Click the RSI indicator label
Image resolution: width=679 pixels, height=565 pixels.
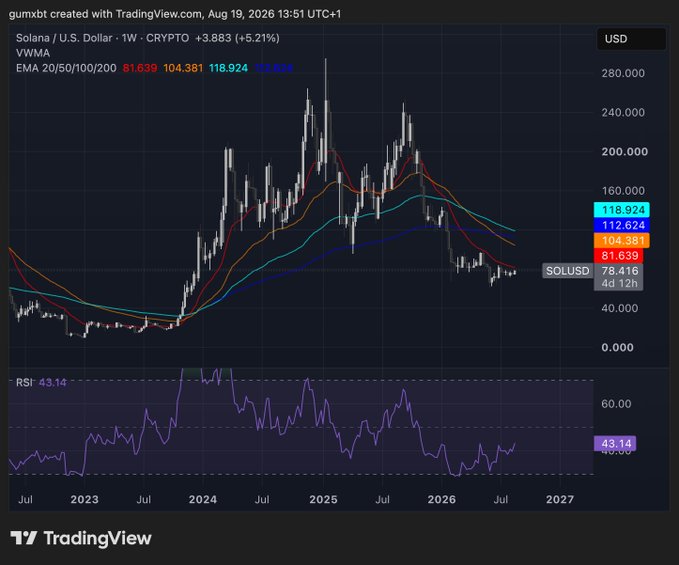coord(24,382)
